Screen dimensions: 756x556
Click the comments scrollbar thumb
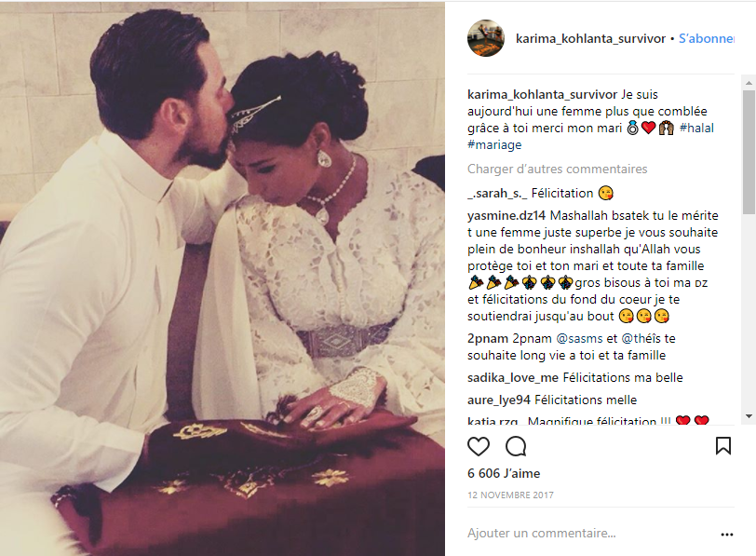coord(749,152)
